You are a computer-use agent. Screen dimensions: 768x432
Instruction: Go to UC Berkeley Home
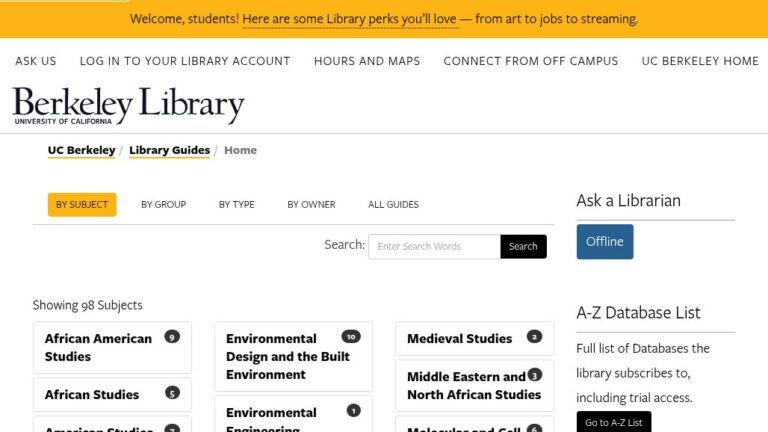(700, 61)
